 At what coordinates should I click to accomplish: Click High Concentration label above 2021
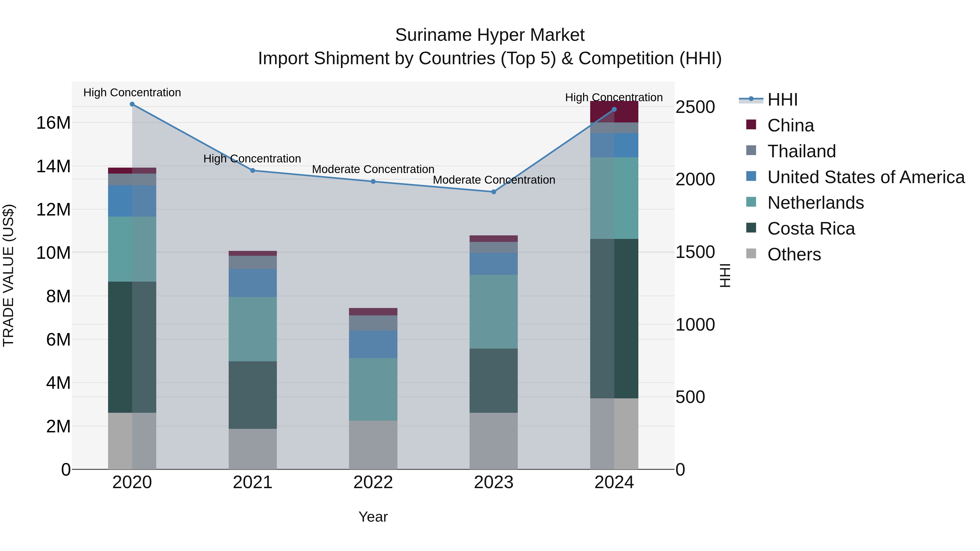252,159
